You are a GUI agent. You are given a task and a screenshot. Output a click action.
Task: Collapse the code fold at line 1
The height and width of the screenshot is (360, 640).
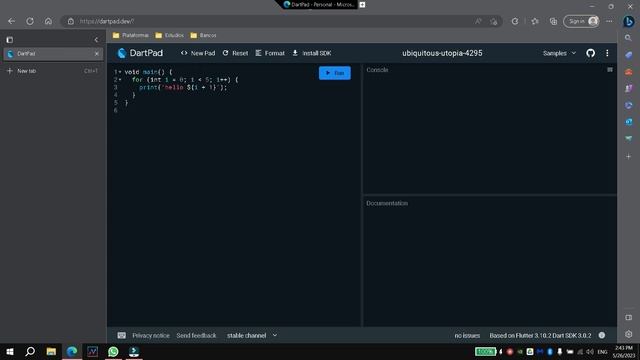tap(120, 72)
